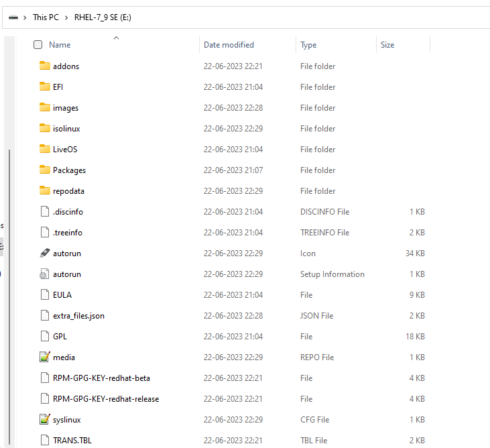The height and width of the screenshot is (448, 490).
Task: Click the TBL File type cell
Action: coord(314,441)
